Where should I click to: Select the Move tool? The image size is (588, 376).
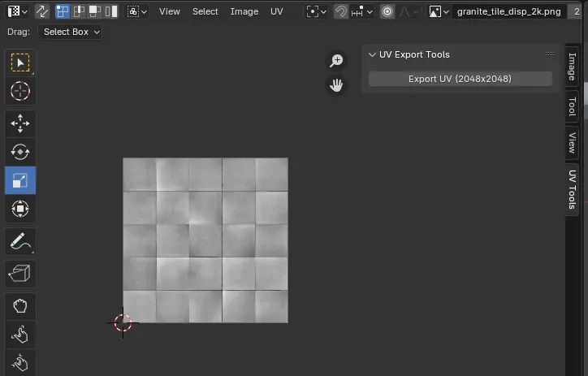pos(20,123)
